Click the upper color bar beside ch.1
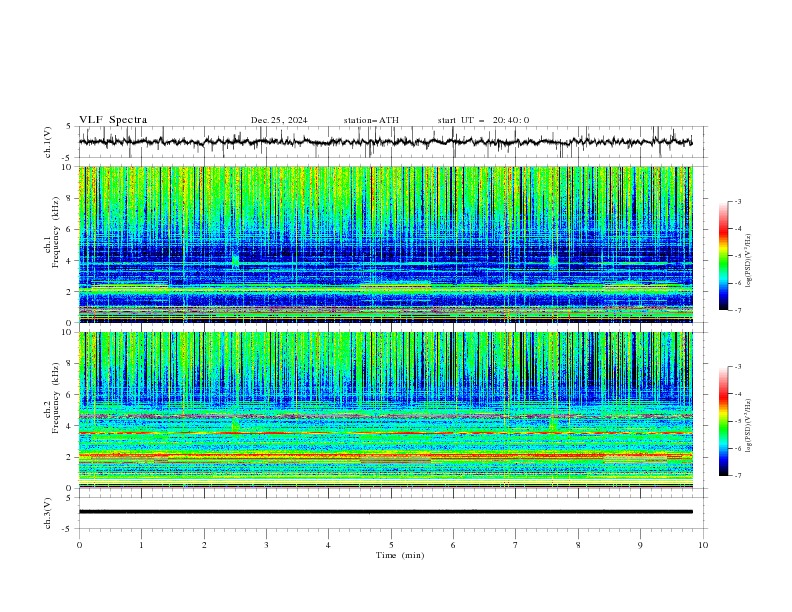792x612 pixels. click(723, 255)
